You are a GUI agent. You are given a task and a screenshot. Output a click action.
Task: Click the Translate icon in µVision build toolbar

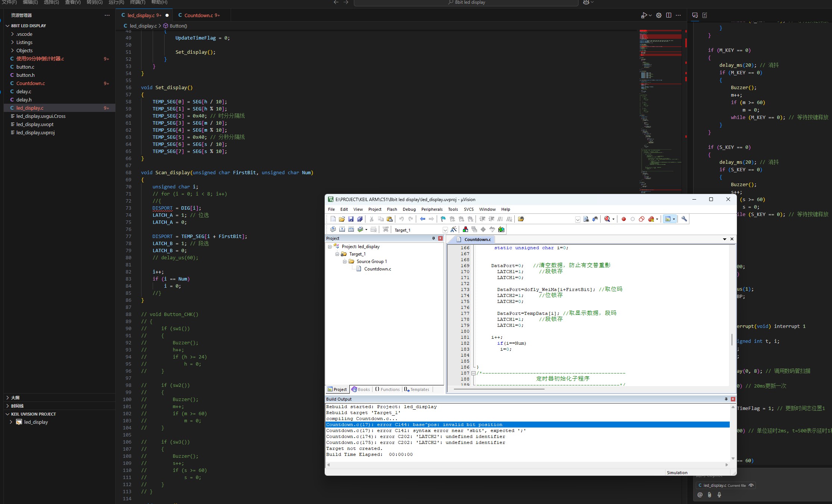click(x=333, y=229)
